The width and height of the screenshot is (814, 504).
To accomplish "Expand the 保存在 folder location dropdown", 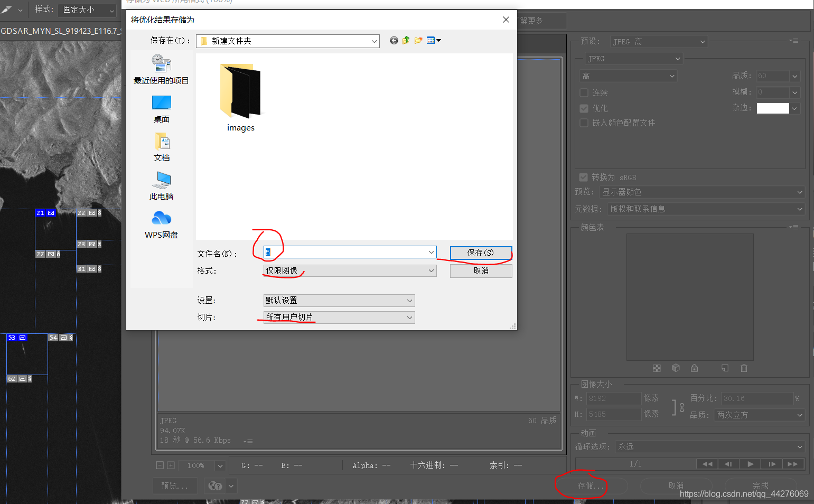I will click(288, 41).
